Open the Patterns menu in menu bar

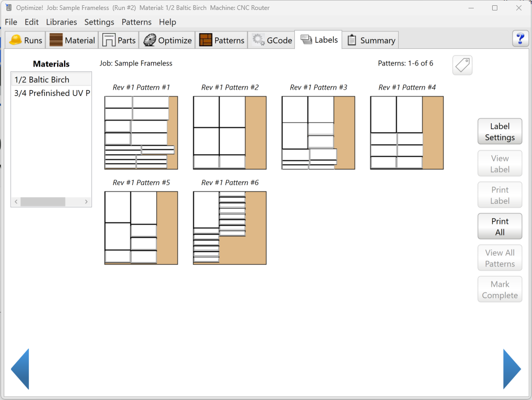[x=136, y=22]
